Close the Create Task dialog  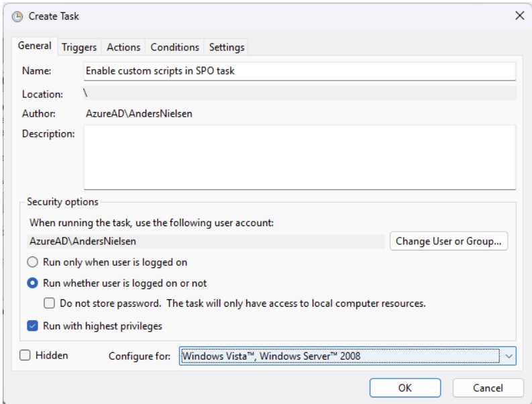click(519, 16)
